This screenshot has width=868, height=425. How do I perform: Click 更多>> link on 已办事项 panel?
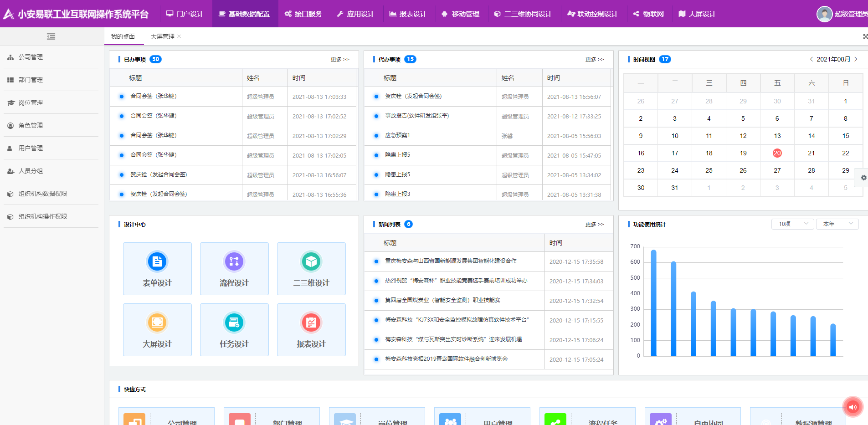click(340, 59)
